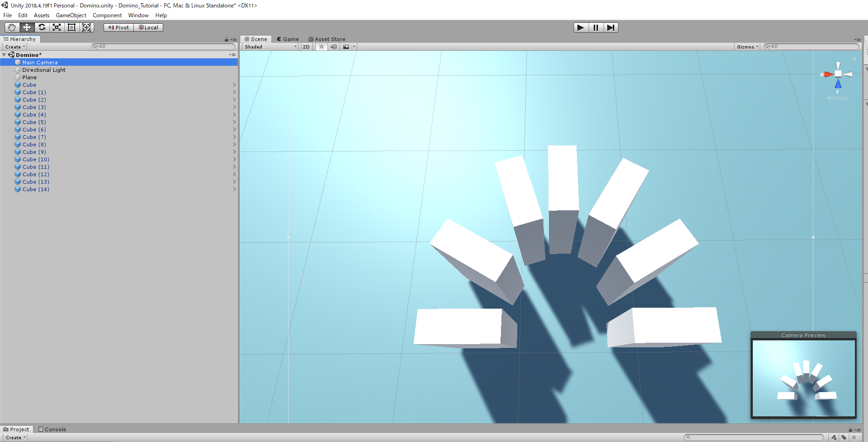Screen dimensions: 868x442
Task: Toggle Pivot/Center handle position
Action: pos(118,28)
